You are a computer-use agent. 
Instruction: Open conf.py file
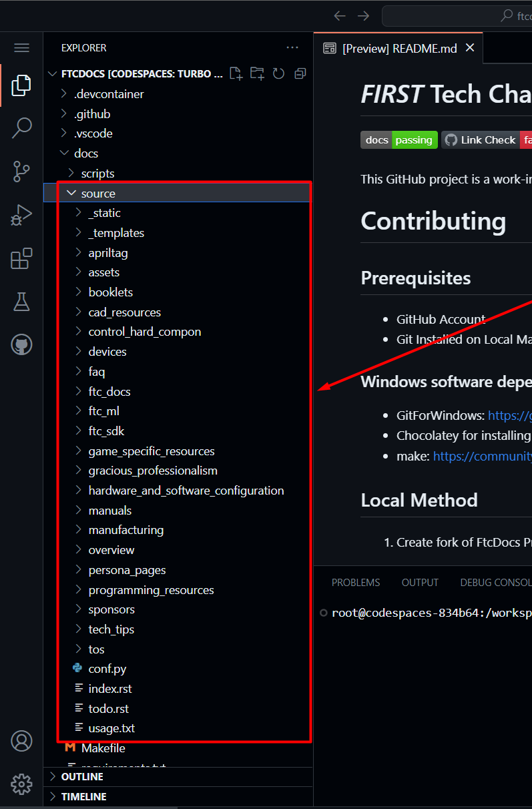tap(107, 669)
